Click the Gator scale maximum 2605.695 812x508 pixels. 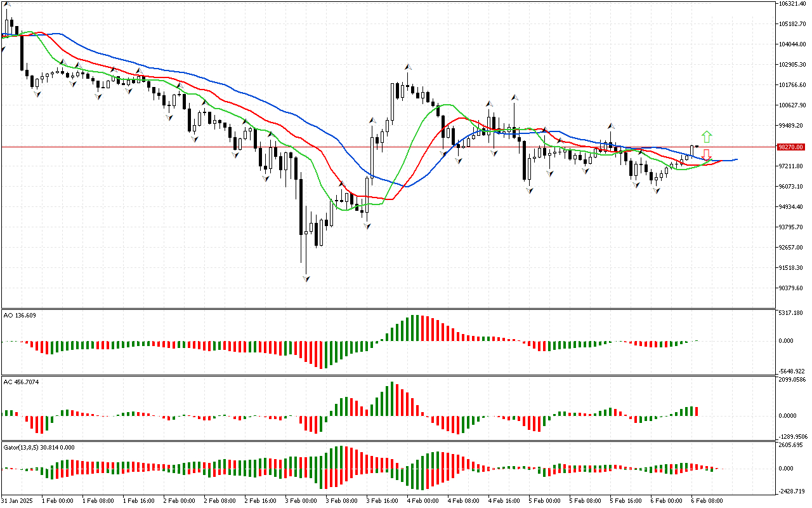pyautogui.click(x=791, y=446)
